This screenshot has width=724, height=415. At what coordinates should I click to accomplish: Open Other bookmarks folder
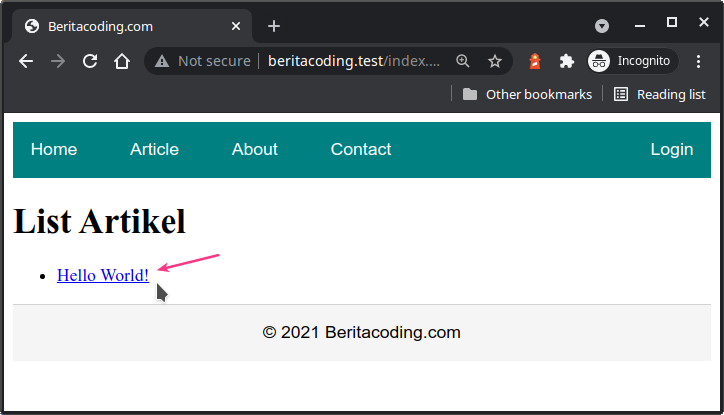point(527,94)
